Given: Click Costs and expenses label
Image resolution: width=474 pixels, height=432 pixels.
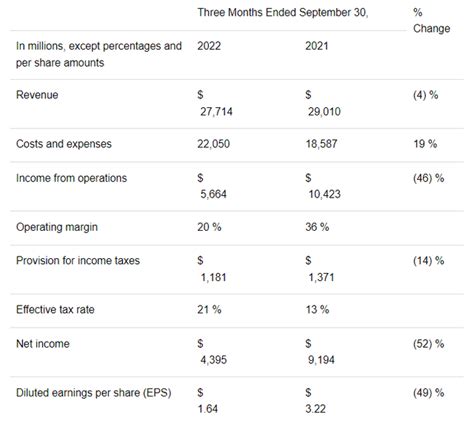Looking at the screenshot, I should tap(64, 144).
